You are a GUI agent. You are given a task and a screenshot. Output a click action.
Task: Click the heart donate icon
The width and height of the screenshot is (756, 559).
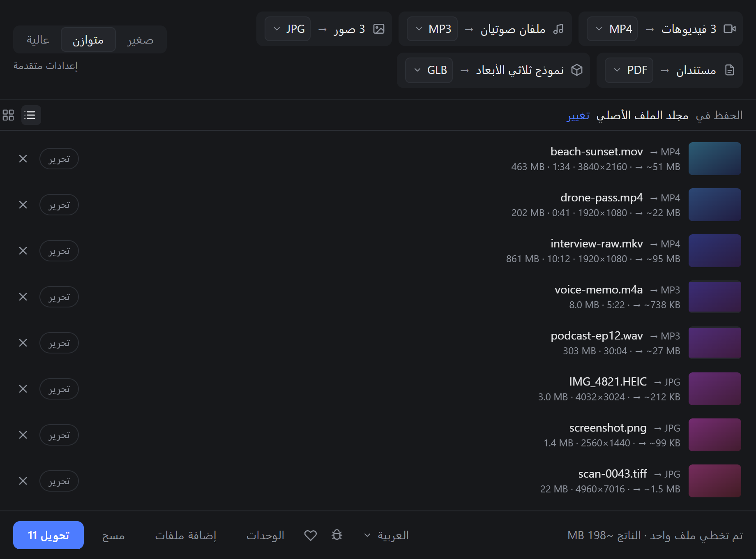click(311, 535)
